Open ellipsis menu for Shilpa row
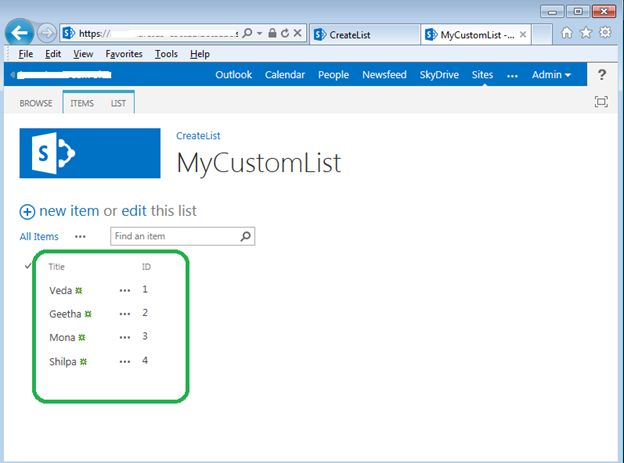624x463 pixels. pyautogui.click(x=125, y=362)
